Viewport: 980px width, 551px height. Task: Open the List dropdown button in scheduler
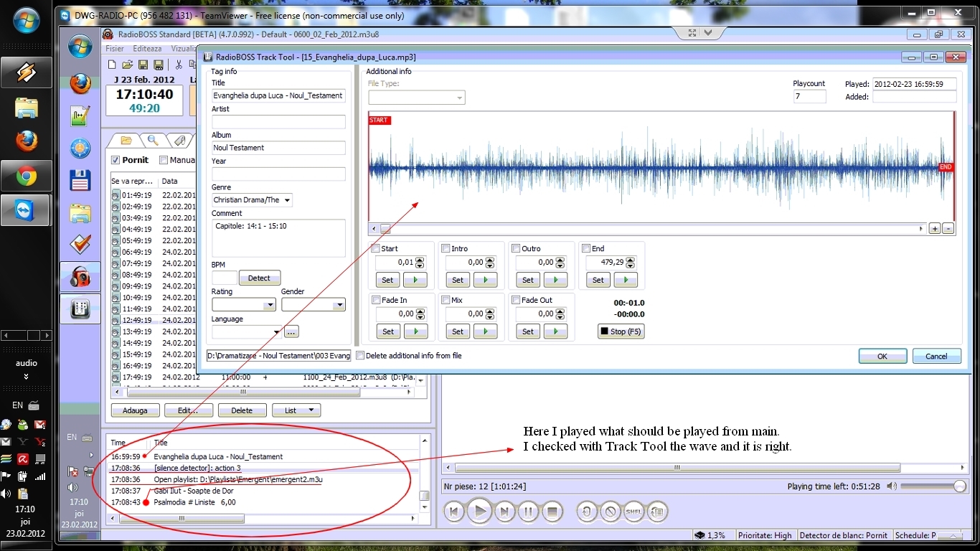(x=296, y=410)
